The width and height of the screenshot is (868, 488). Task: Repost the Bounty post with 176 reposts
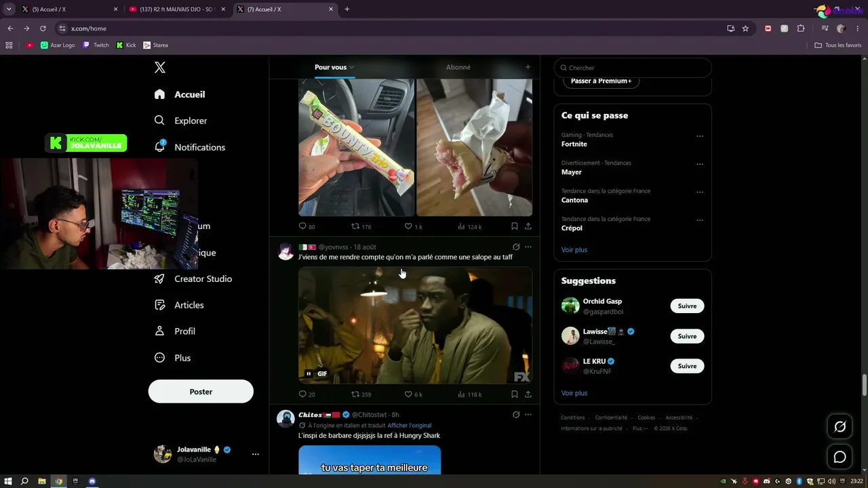point(361,226)
